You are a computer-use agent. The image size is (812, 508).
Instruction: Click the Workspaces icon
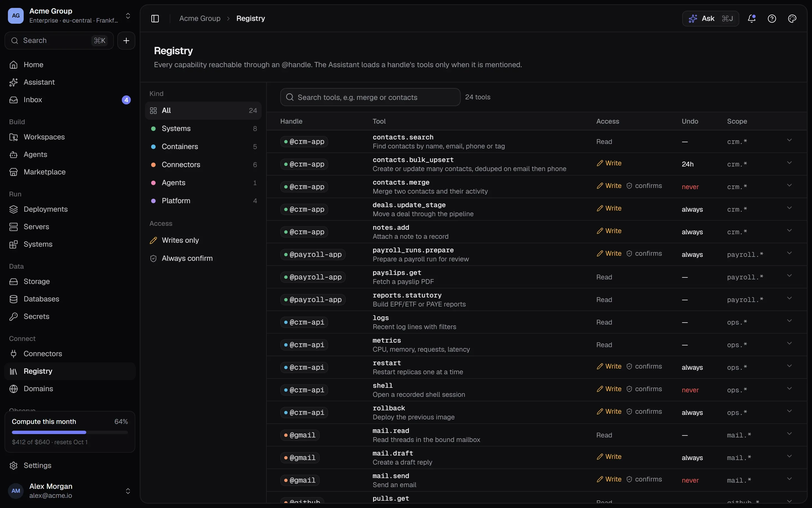(14, 137)
